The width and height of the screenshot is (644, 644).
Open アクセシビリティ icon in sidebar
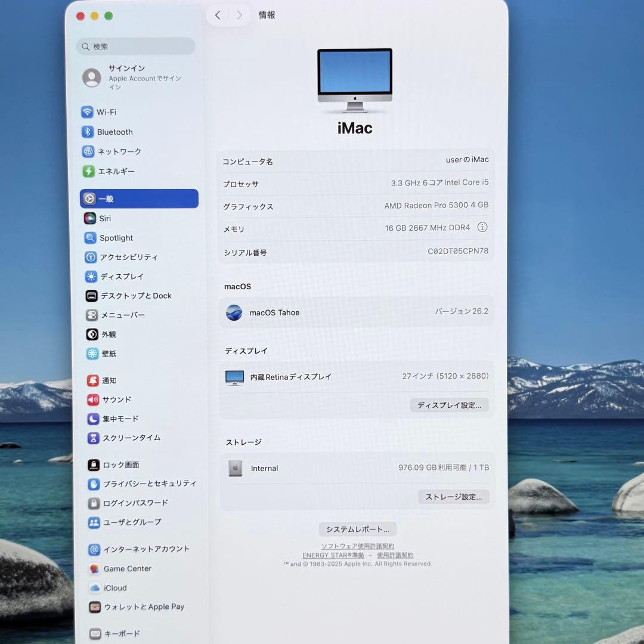pos(91,257)
